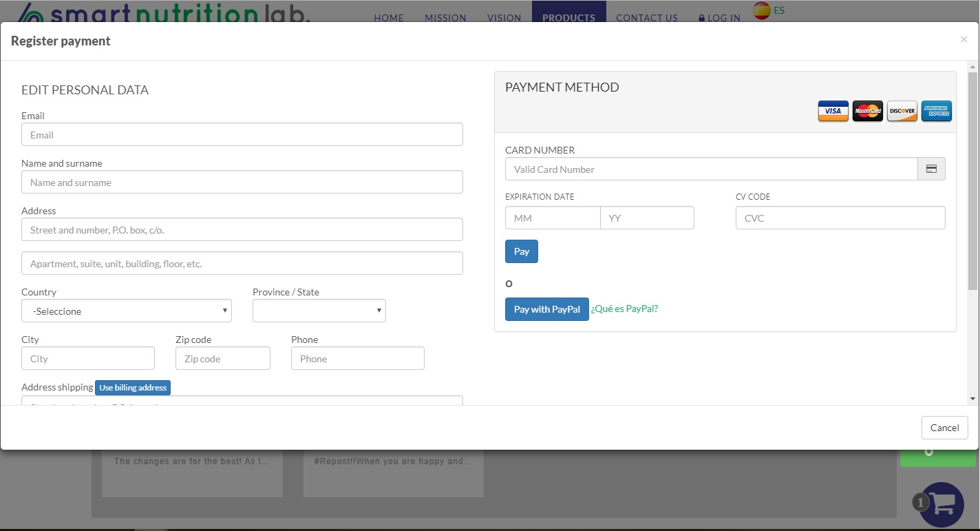This screenshot has height=531, width=980.
Task: Go to Contact Us page
Action: point(646,18)
